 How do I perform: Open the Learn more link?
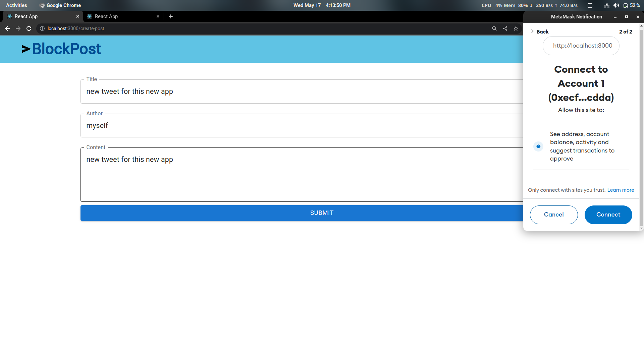tap(621, 190)
